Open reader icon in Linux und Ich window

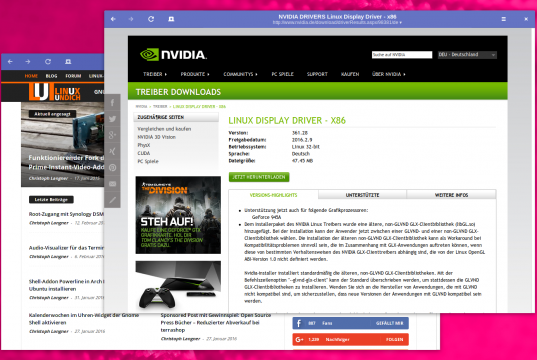[x=68, y=62]
